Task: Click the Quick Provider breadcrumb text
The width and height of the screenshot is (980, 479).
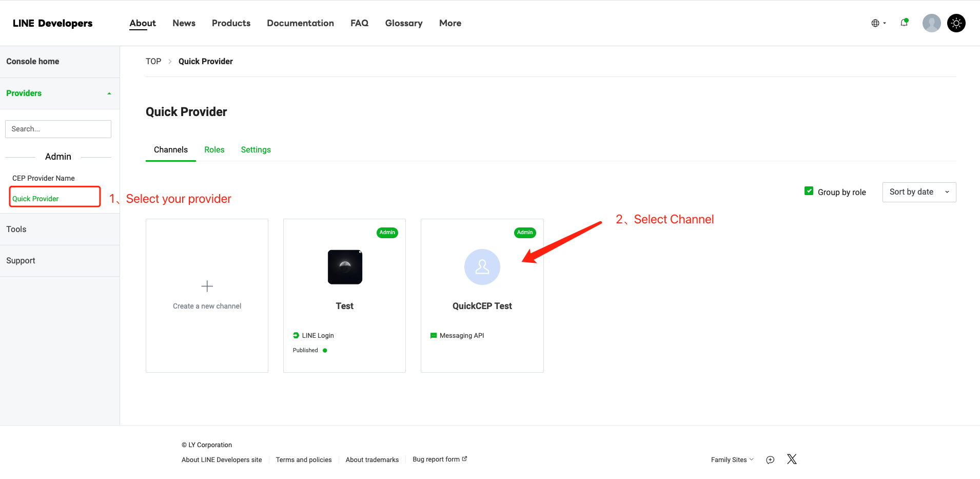Action: [x=206, y=62]
